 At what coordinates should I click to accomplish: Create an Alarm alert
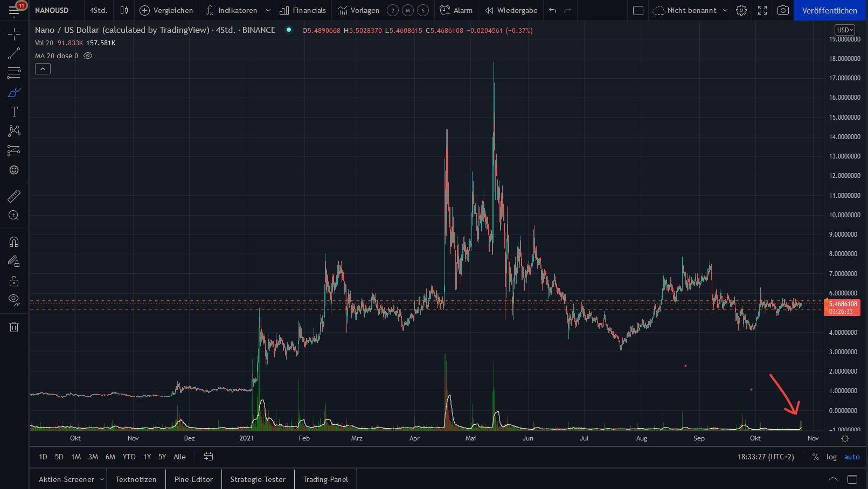pos(456,10)
